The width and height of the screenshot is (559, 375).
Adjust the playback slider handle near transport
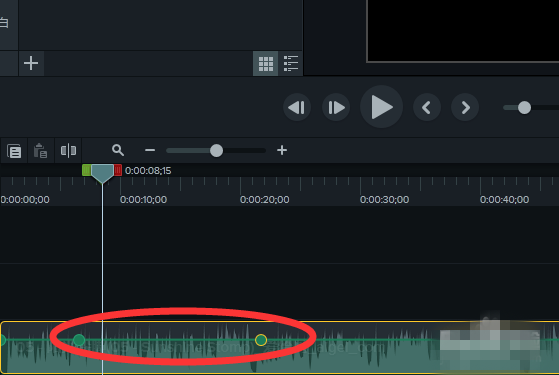tap(524, 108)
